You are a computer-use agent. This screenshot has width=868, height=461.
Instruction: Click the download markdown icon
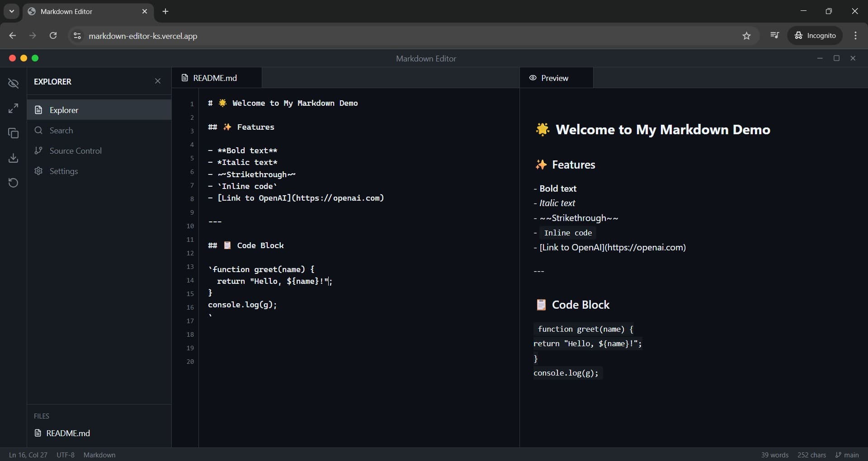point(13,158)
